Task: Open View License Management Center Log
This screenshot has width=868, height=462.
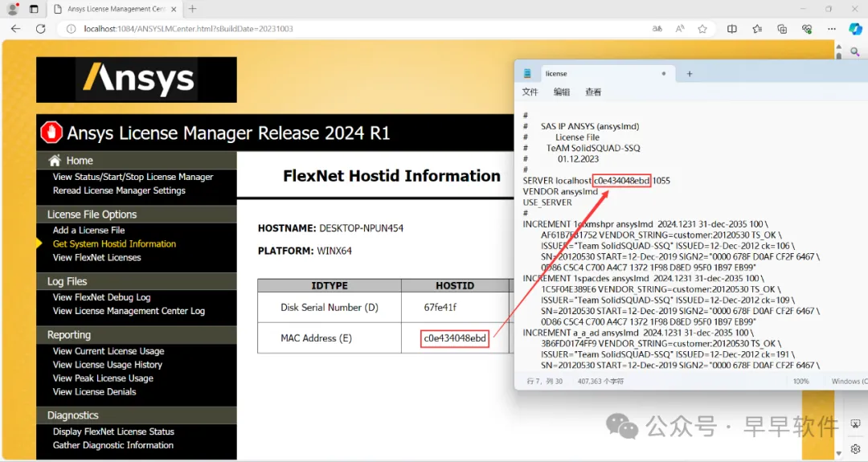Action: (129, 311)
